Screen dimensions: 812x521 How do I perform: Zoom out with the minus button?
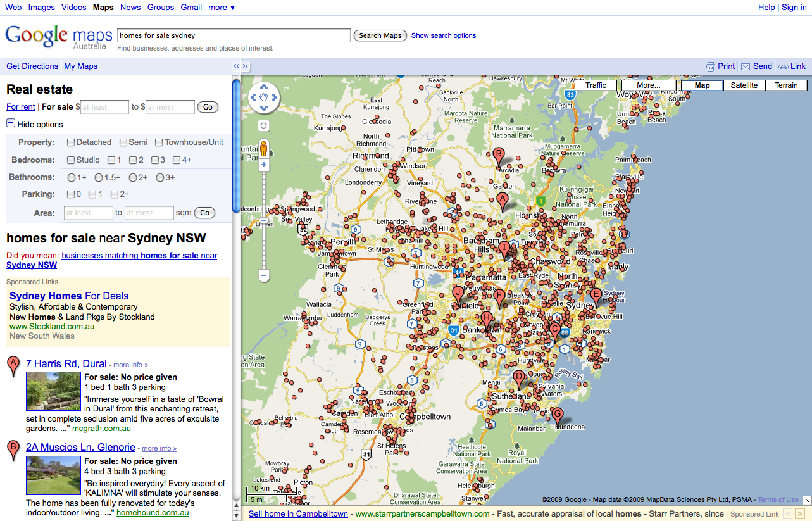[264, 275]
